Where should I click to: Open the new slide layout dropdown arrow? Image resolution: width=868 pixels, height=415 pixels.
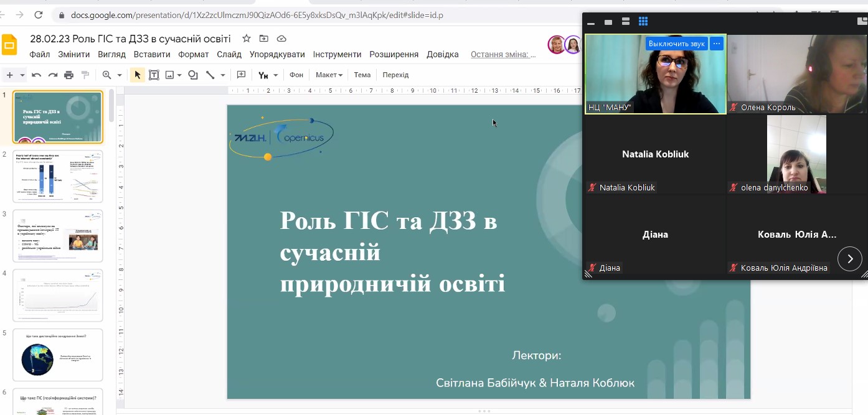(x=22, y=75)
